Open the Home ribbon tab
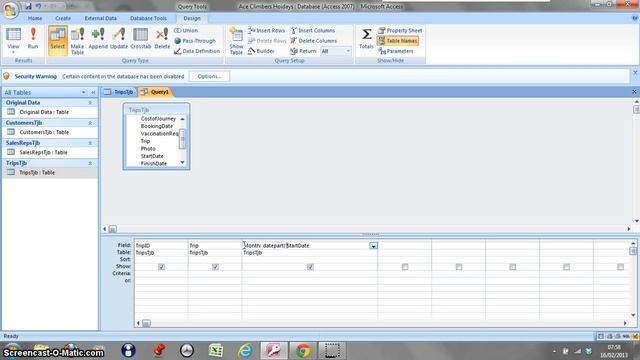Viewport: 640px width, 360px height. [35, 18]
